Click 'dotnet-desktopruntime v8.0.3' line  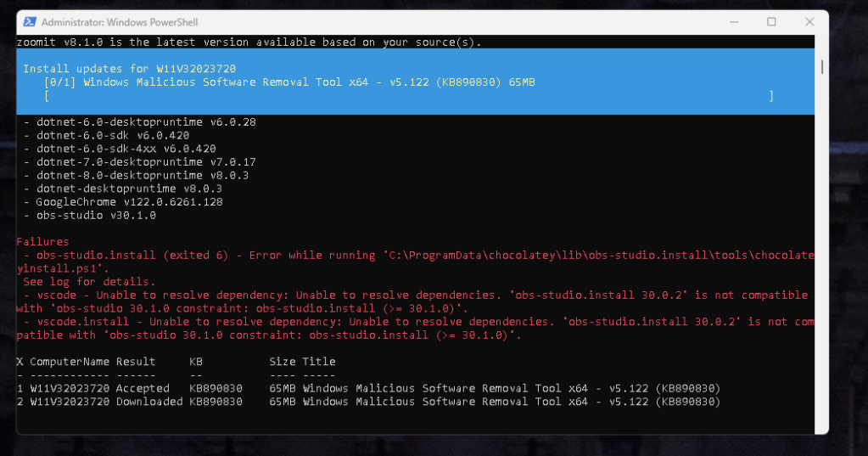(123, 189)
